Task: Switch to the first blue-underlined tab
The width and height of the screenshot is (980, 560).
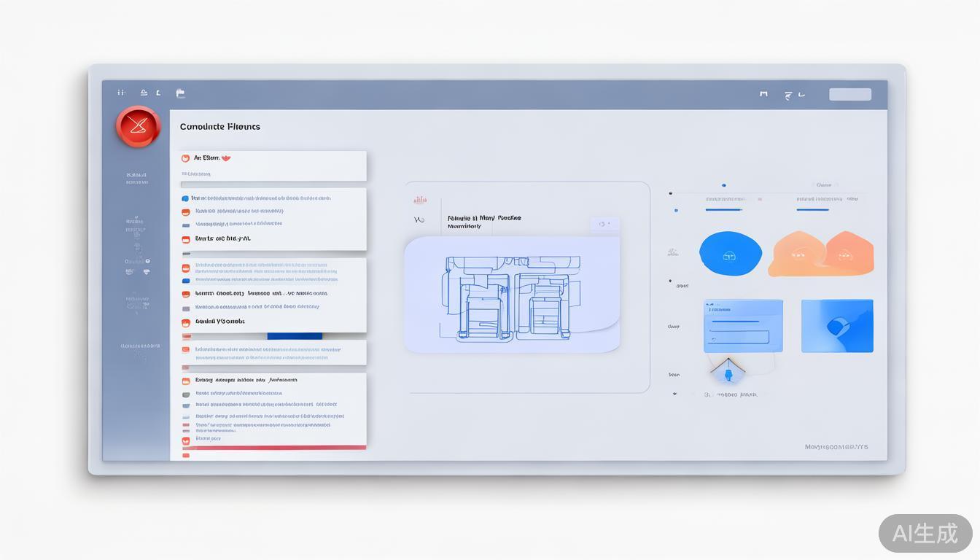Action: pos(723,209)
